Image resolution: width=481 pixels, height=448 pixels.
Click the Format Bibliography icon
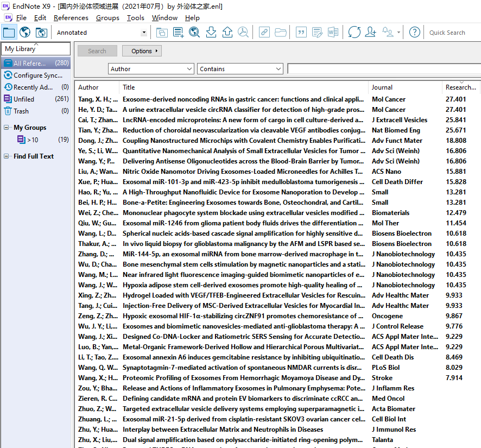pos(317,32)
